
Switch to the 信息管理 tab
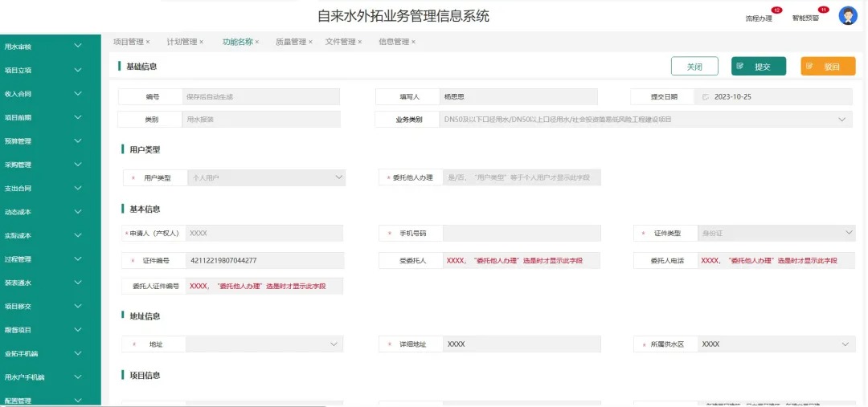pos(394,42)
